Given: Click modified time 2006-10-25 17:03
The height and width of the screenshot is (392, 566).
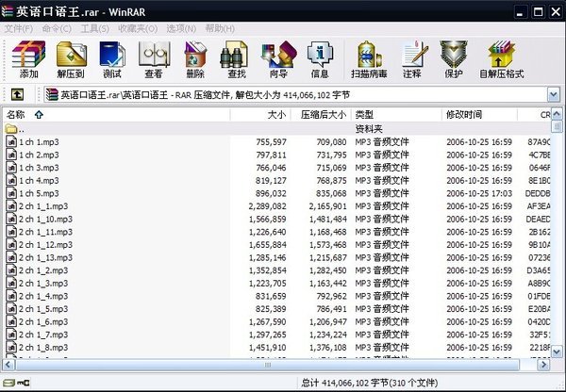Looking at the screenshot, I should [479, 193].
